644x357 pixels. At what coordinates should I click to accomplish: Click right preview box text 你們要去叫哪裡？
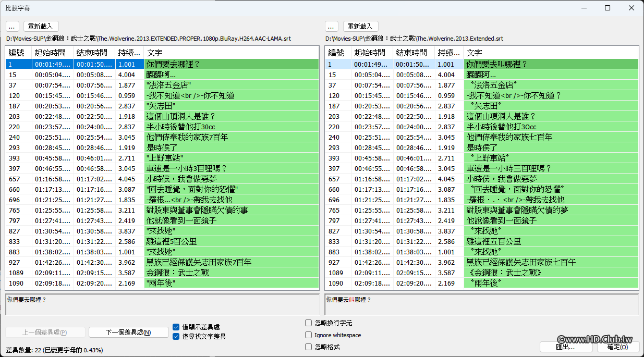pos(349,300)
